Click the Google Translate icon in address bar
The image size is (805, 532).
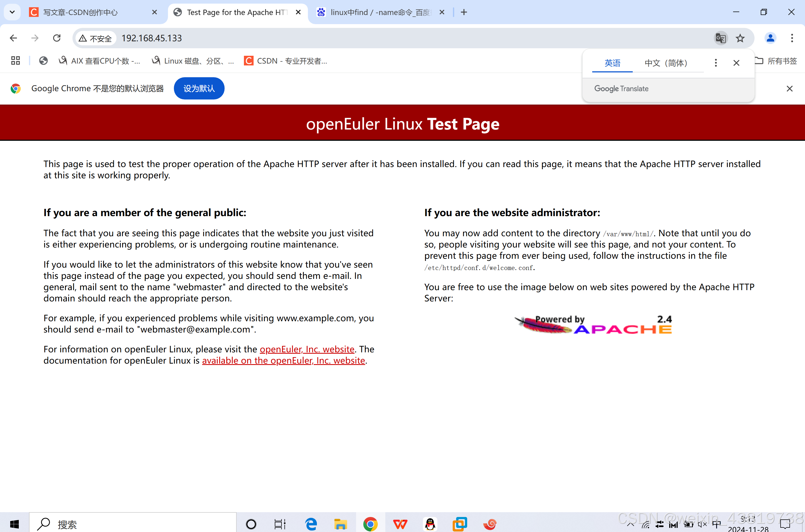[720, 38]
